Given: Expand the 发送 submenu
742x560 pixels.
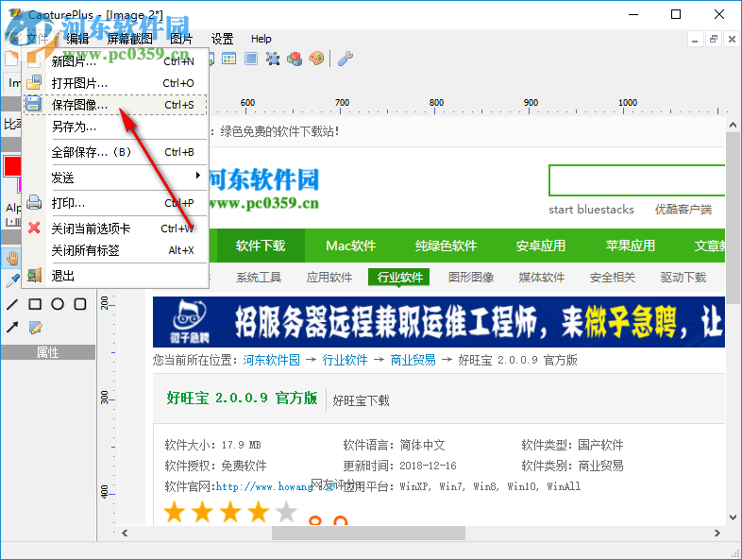Looking at the screenshot, I should pos(115,178).
